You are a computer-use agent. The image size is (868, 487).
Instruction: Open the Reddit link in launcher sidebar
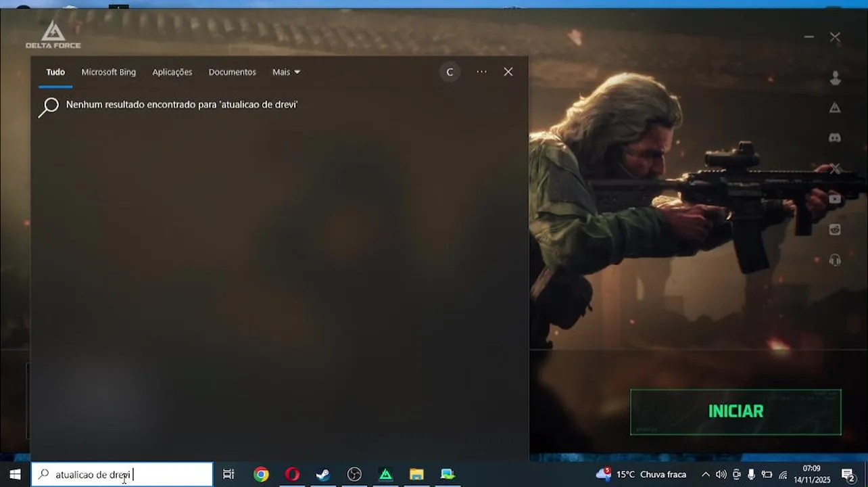tap(835, 229)
